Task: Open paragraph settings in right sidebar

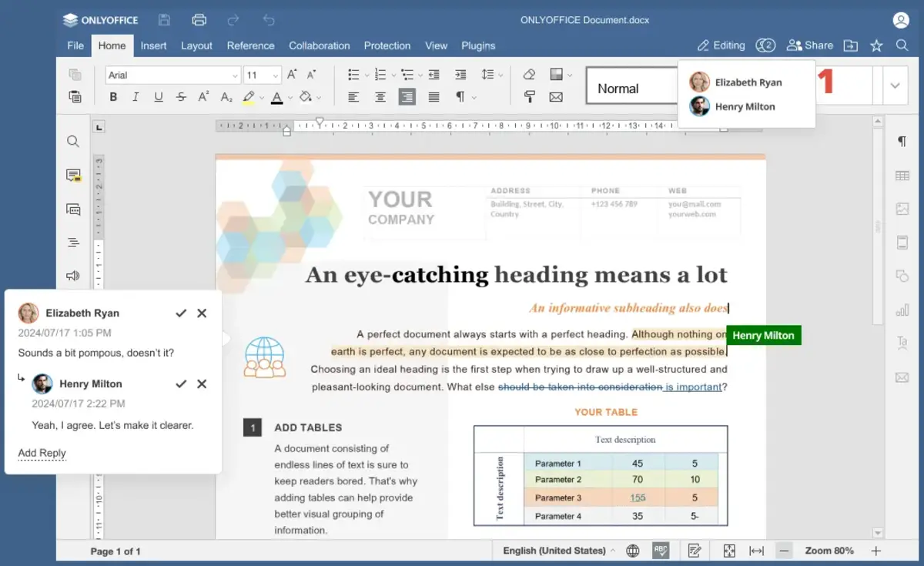Action: [x=902, y=142]
